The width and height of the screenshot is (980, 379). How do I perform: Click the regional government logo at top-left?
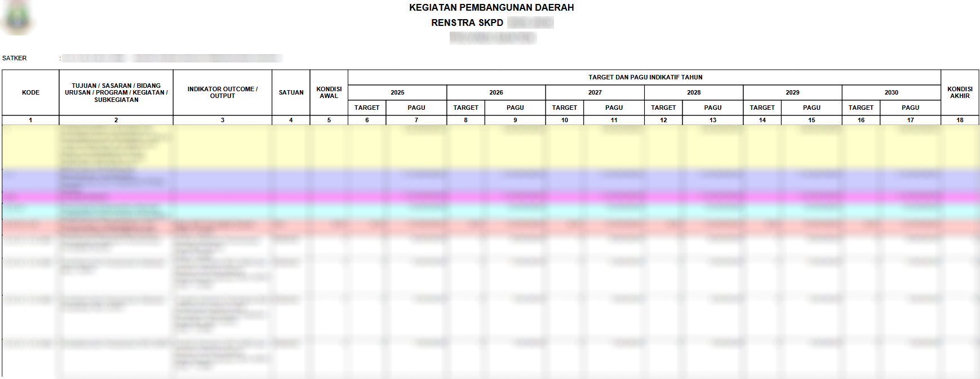(18, 18)
